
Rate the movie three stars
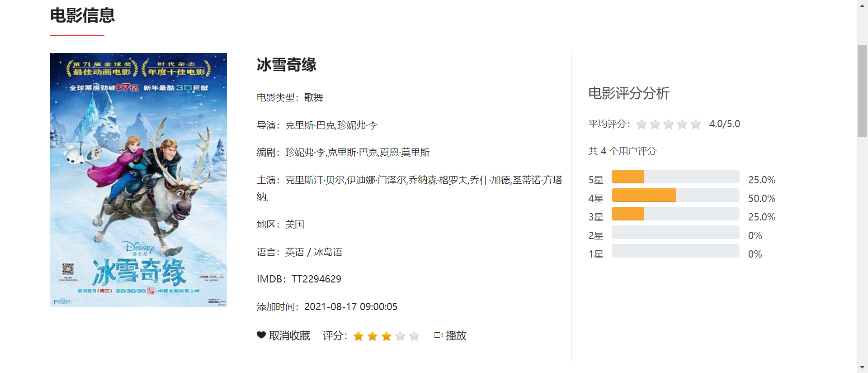[x=387, y=336]
